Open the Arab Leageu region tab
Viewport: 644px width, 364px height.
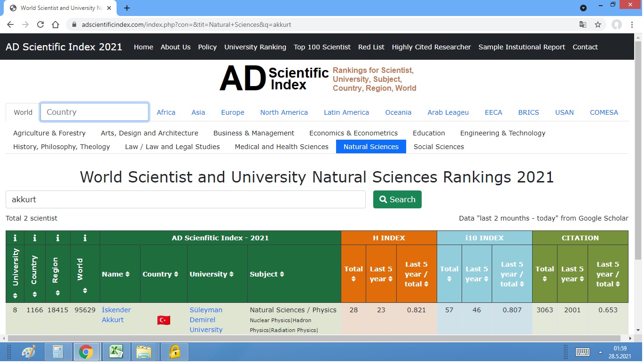coord(448,112)
